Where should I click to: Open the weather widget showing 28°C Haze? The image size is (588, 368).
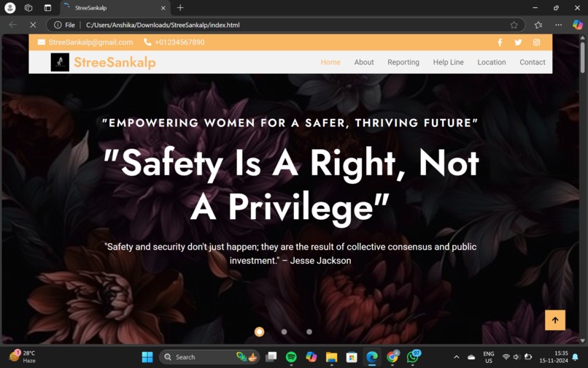click(23, 357)
